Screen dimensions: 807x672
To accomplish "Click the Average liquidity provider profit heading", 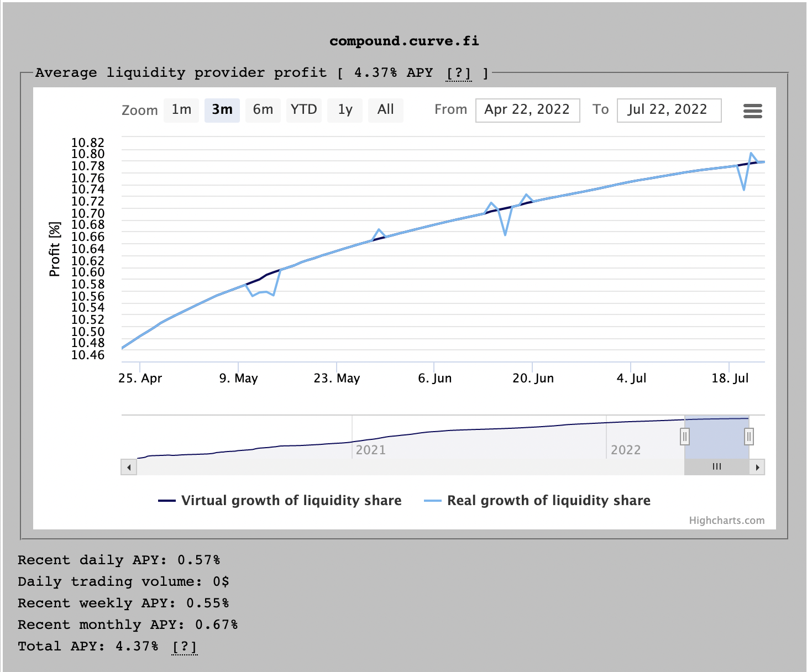I will (x=181, y=73).
